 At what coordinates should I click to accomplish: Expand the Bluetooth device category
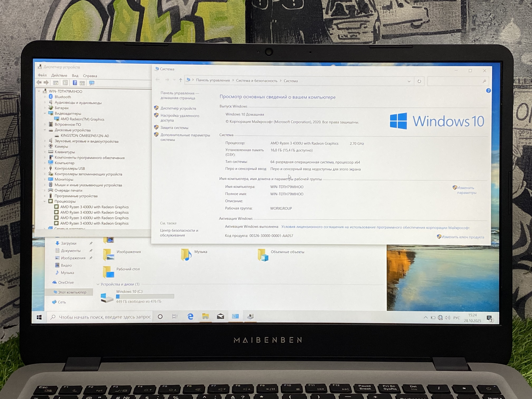click(45, 97)
